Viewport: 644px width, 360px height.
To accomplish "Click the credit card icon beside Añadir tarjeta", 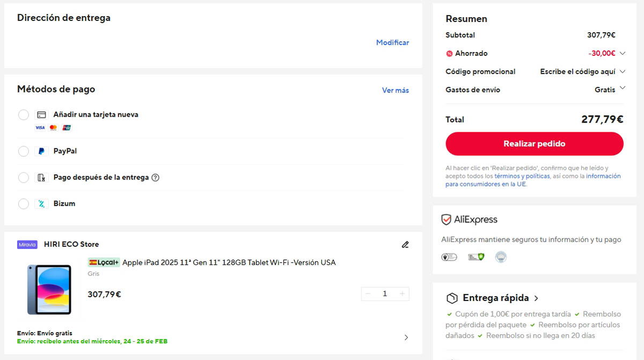I will click(x=41, y=114).
